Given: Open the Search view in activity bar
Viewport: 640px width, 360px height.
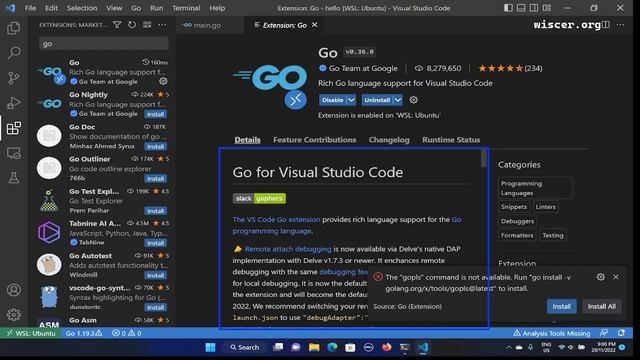Looking at the screenshot, I should click(13, 53).
